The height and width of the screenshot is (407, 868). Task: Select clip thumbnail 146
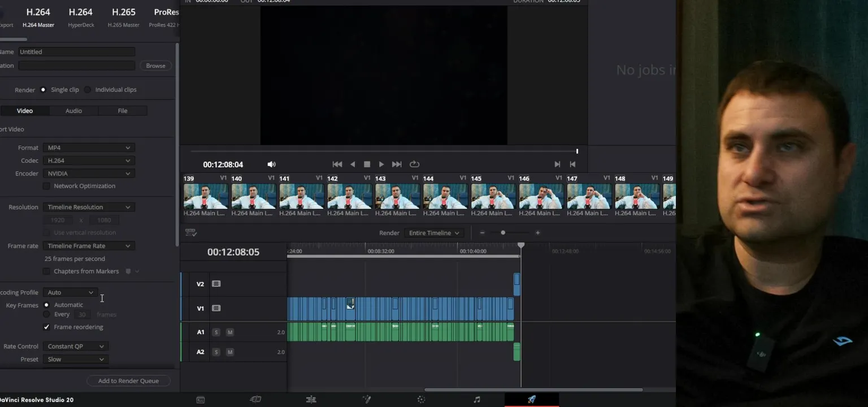pos(541,197)
